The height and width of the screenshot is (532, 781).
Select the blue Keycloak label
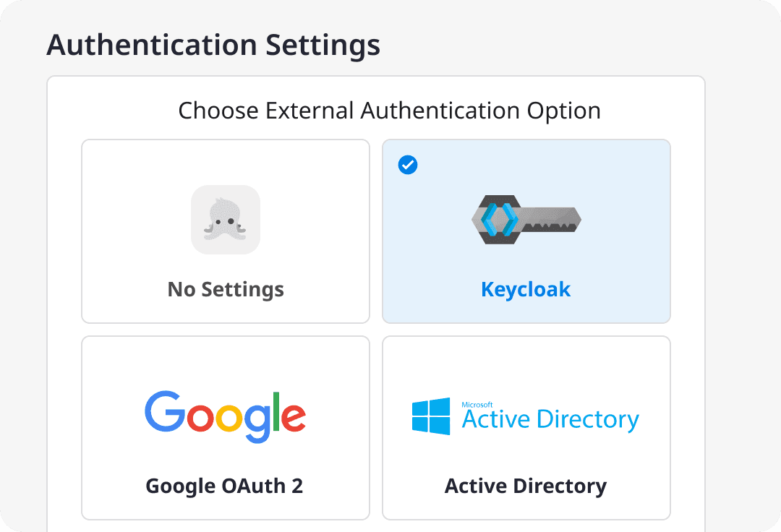pos(526,290)
